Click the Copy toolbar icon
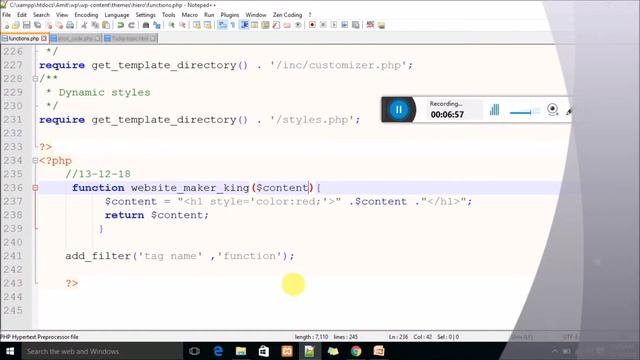This screenshot has height=360, width=640. pos(95,25)
